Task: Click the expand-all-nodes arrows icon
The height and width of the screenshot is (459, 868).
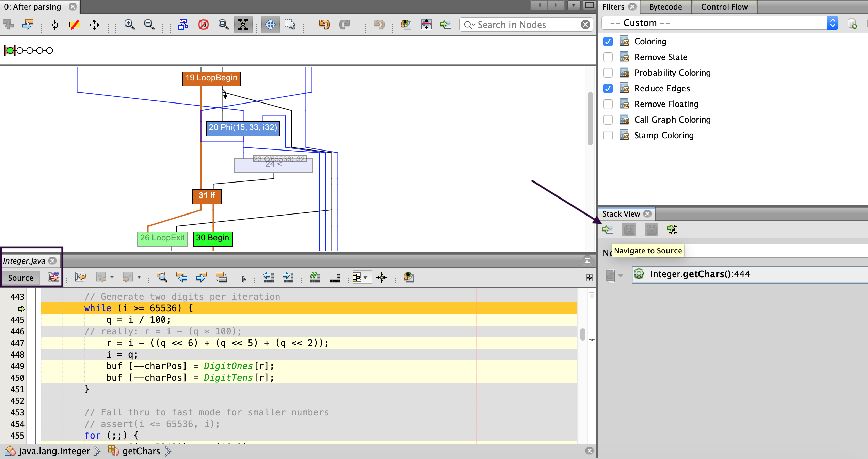Action: pos(94,25)
